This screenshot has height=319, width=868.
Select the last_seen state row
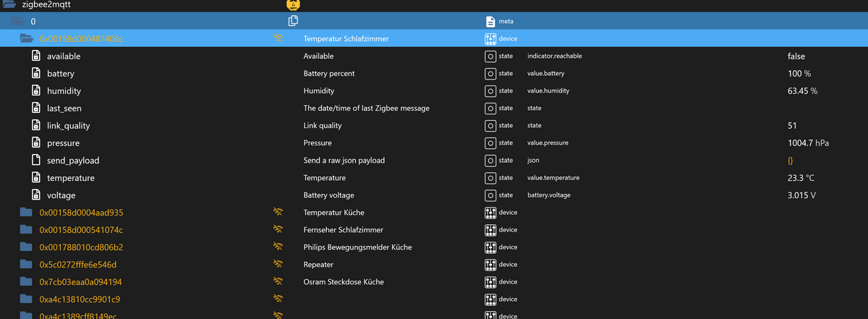(x=434, y=108)
